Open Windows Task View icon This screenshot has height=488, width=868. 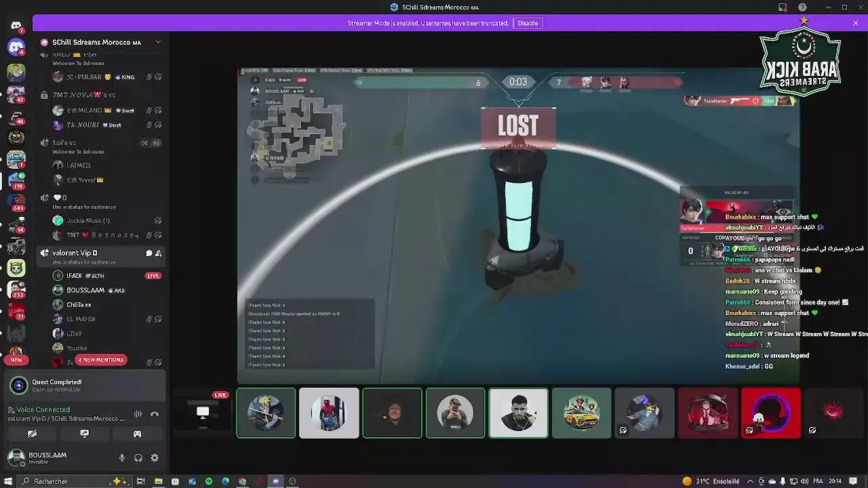point(141,481)
